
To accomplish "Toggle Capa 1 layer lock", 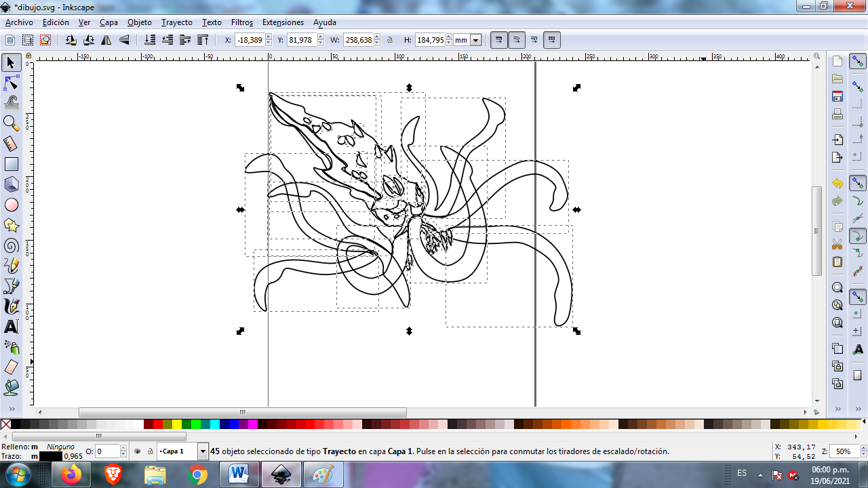I will (150, 451).
